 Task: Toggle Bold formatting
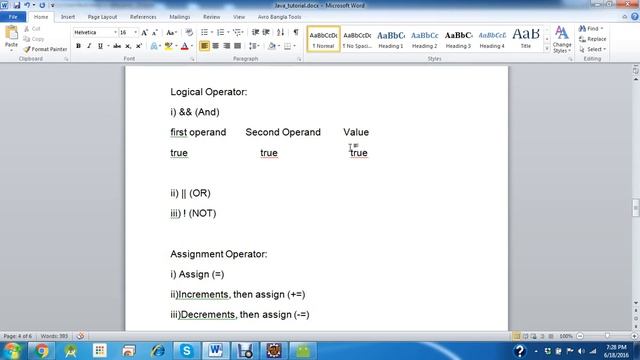78,46
